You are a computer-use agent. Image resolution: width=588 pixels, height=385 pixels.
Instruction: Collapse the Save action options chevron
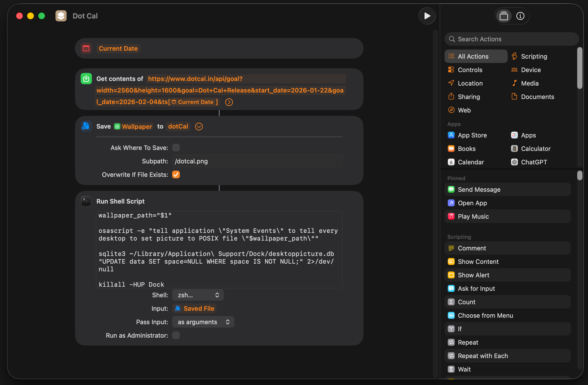point(199,126)
